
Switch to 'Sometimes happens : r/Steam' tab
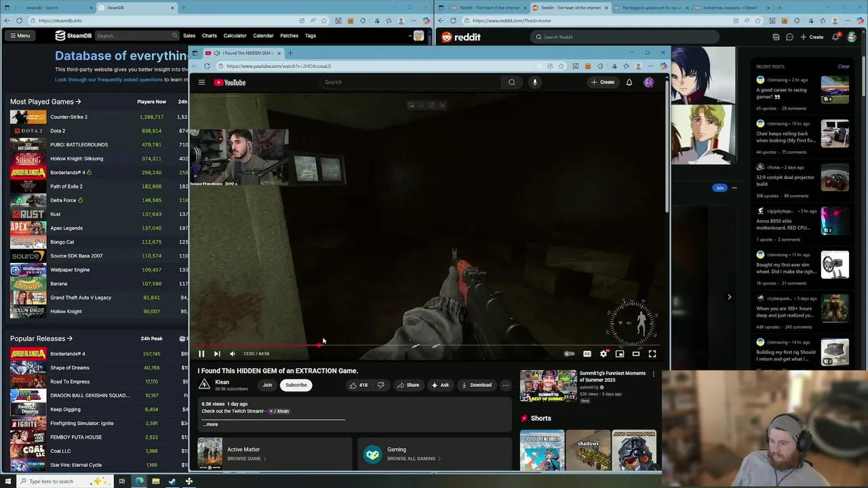[730, 7]
